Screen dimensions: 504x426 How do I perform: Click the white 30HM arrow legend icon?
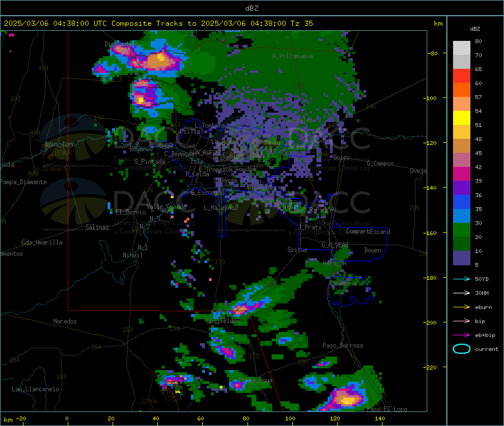(x=461, y=293)
